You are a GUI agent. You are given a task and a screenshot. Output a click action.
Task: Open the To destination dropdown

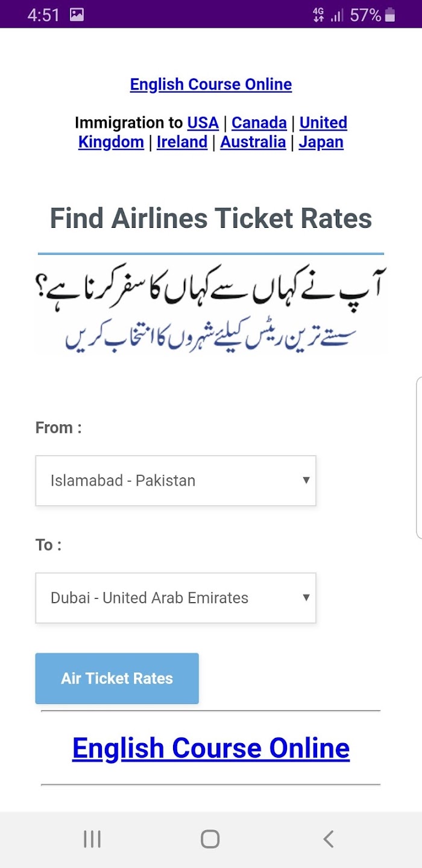coord(175,598)
